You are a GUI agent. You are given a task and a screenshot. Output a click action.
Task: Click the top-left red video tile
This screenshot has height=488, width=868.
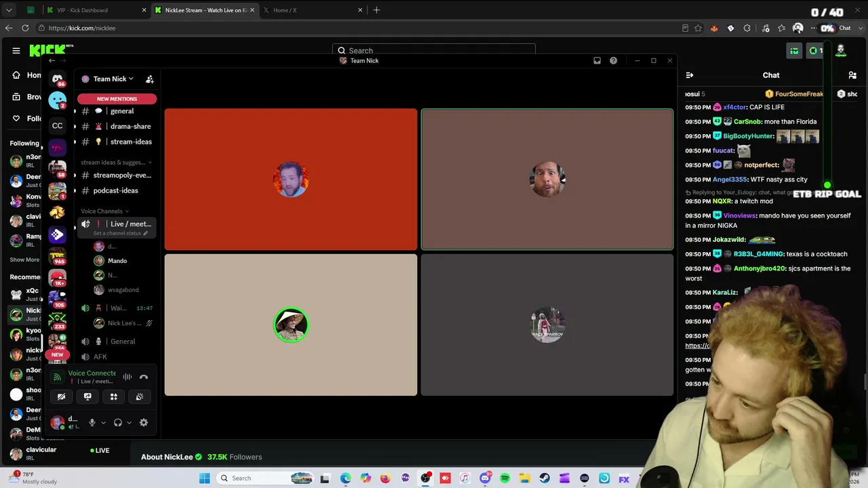point(291,180)
